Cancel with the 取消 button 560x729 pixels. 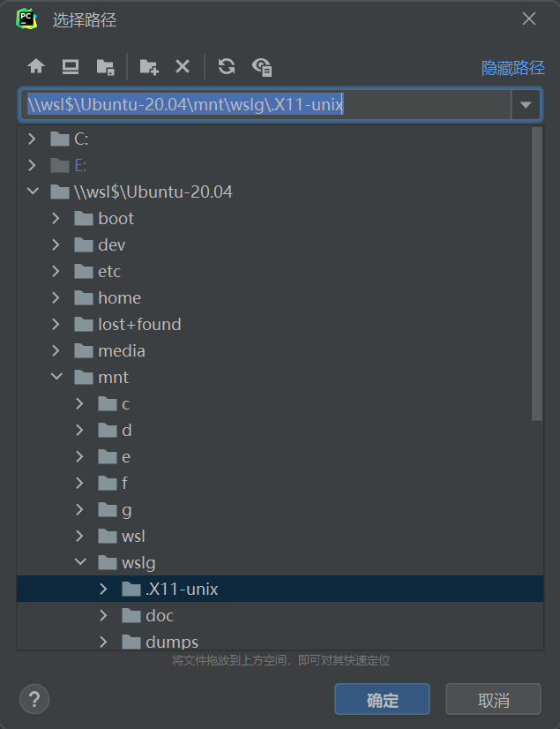(x=494, y=699)
